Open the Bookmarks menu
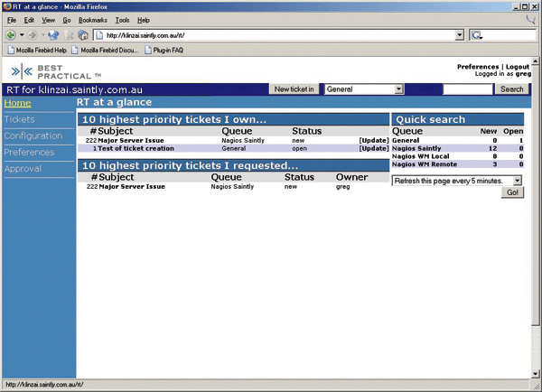Viewport: 542px width, 392px height. (91, 19)
